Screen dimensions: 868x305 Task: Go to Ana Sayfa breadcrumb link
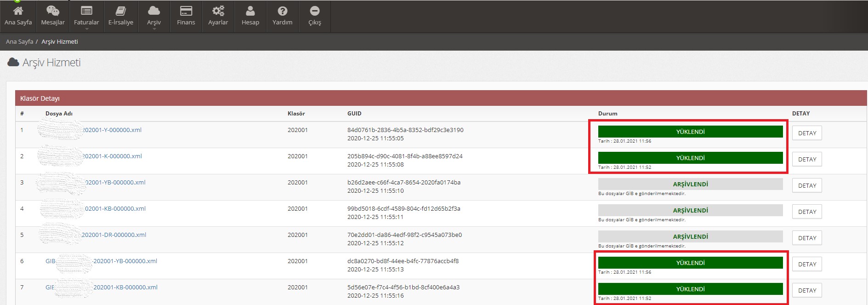click(x=19, y=41)
